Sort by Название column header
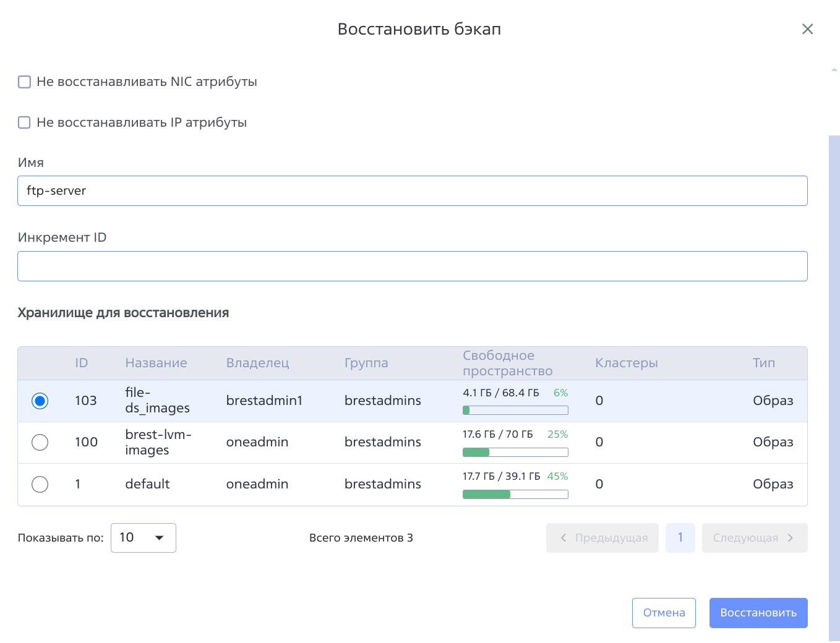Screen dimensions: 840x643 click(x=156, y=363)
